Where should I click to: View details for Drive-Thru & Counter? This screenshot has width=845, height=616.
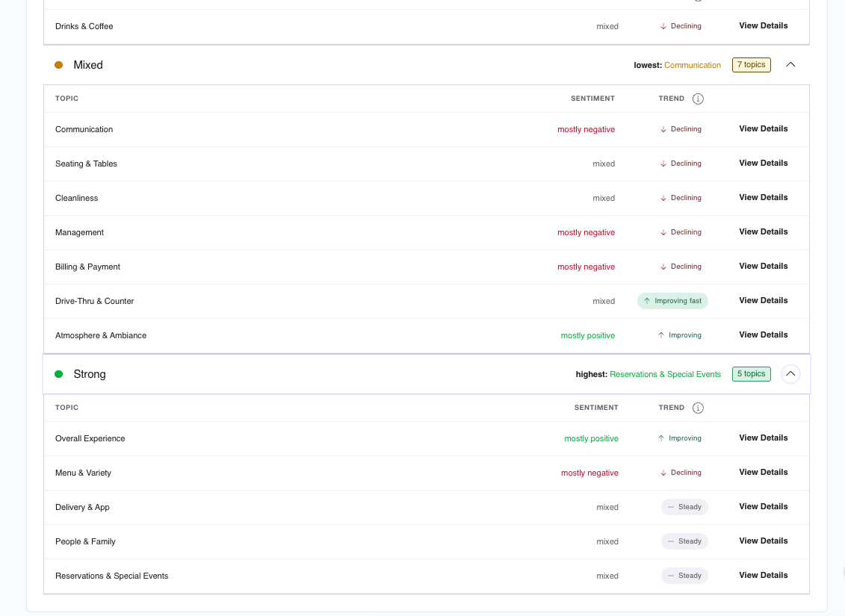coord(763,300)
